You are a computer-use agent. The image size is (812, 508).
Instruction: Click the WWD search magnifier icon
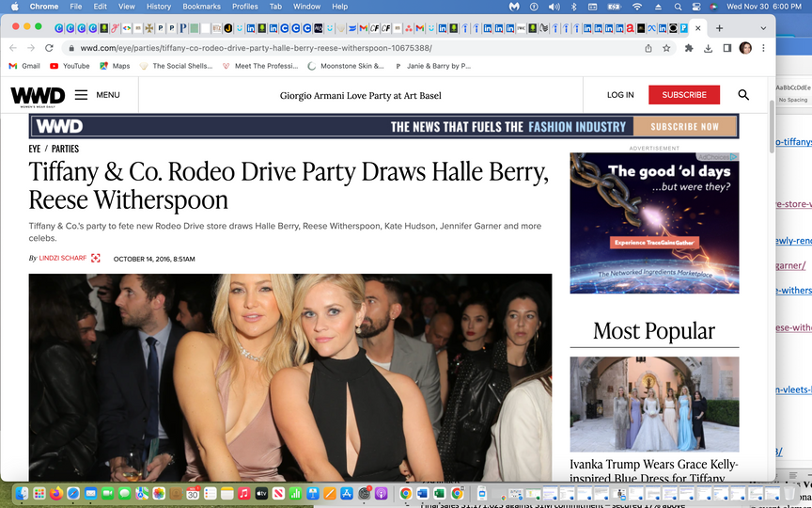[743, 95]
